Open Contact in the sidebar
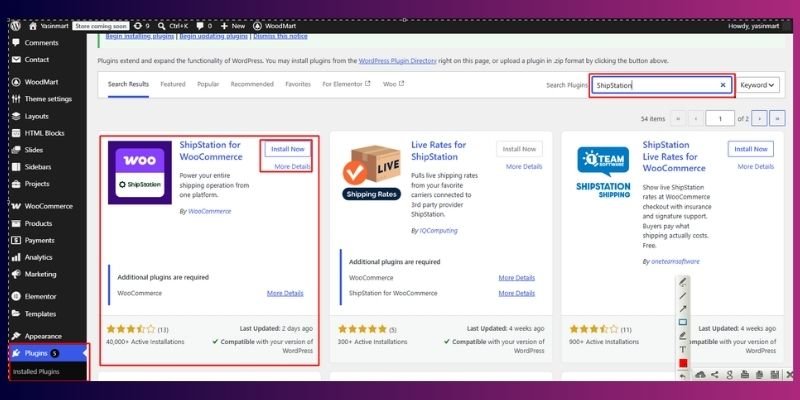 pyautogui.click(x=37, y=60)
